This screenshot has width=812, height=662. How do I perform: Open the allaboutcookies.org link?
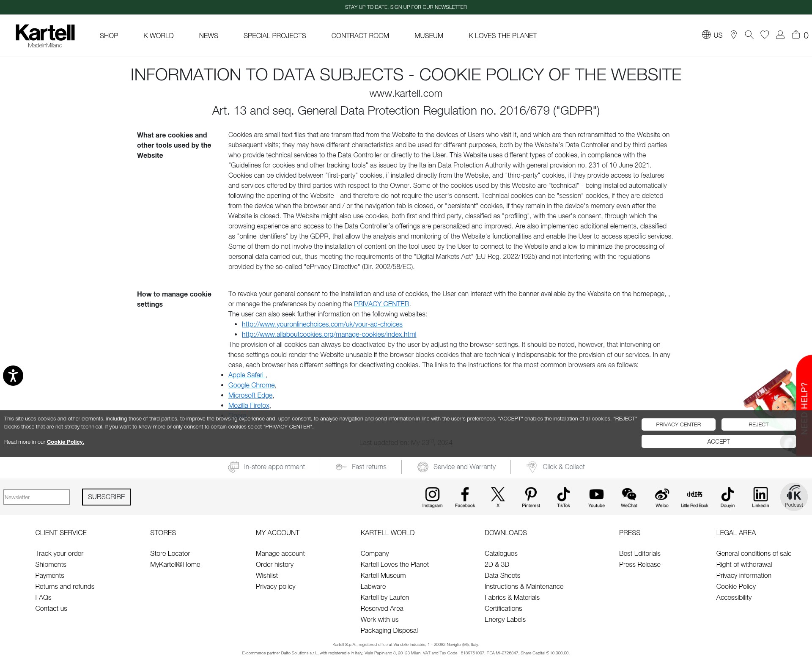click(x=329, y=335)
